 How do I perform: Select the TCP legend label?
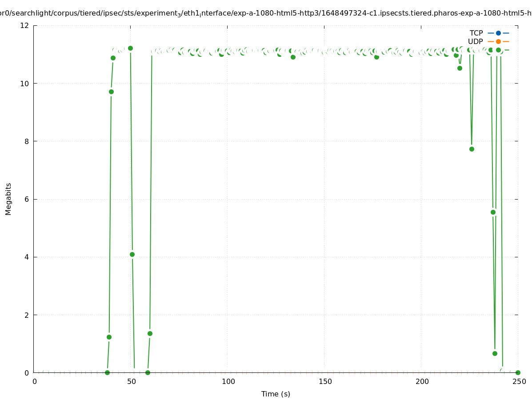(476, 33)
